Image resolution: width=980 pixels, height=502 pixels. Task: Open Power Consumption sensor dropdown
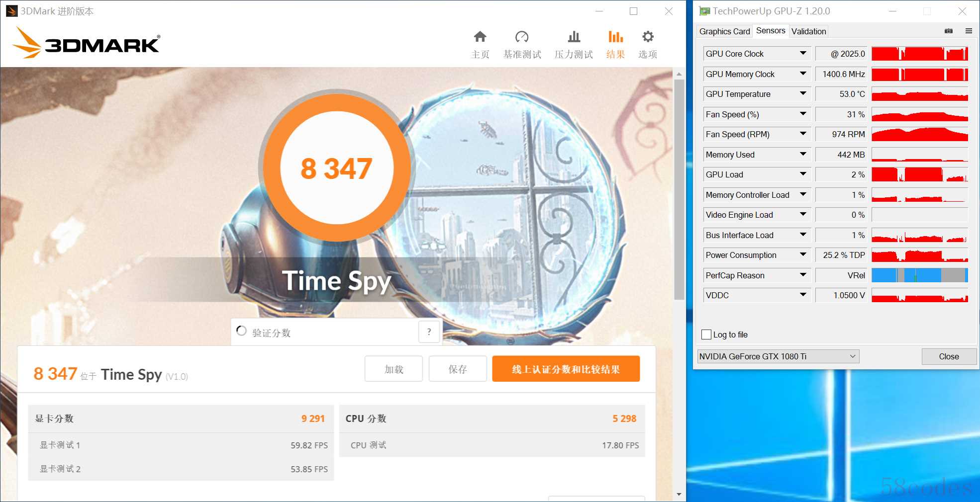(x=803, y=254)
